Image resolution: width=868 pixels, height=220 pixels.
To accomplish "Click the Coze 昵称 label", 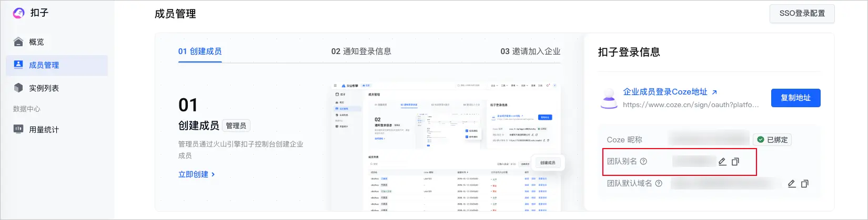I will pyautogui.click(x=624, y=140).
